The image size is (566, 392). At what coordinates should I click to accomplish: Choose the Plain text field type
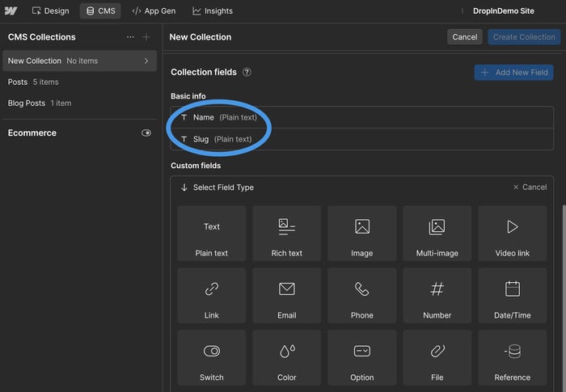click(212, 234)
